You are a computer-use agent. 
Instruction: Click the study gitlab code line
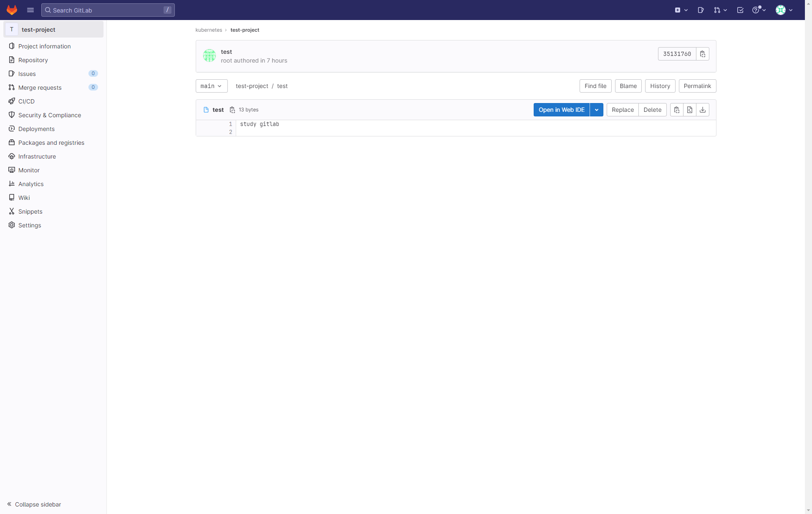(x=260, y=124)
